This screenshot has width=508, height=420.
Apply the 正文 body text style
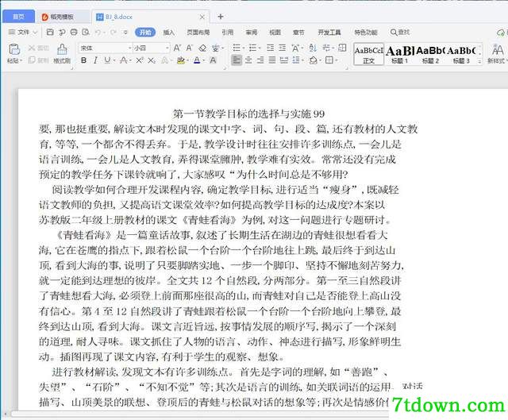tap(368, 54)
